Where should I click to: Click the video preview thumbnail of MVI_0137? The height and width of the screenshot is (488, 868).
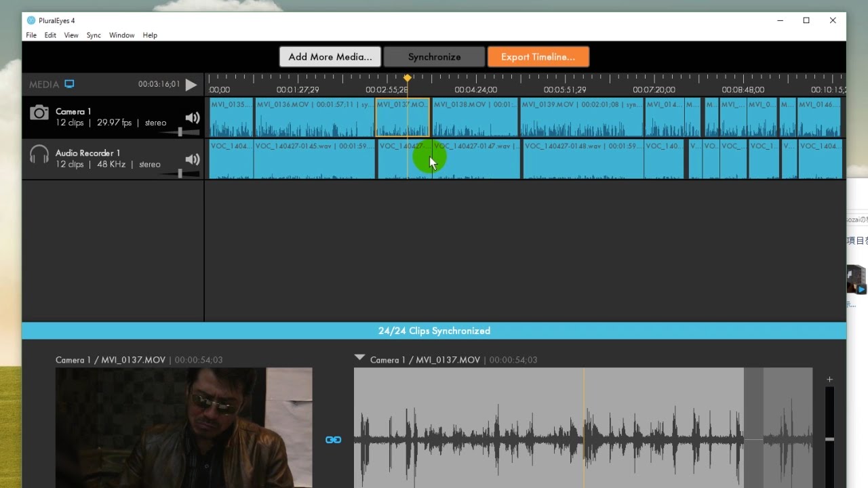click(184, 428)
